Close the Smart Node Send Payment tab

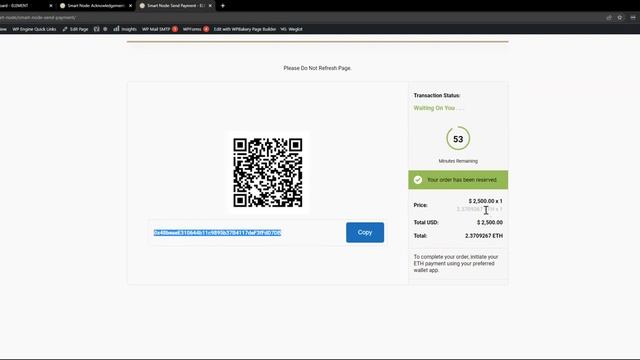[x=210, y=6]
